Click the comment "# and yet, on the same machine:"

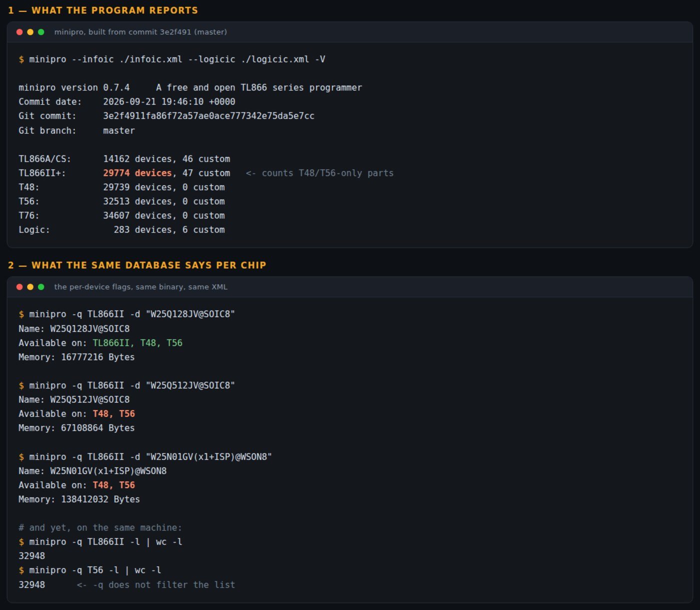point(100,528)
